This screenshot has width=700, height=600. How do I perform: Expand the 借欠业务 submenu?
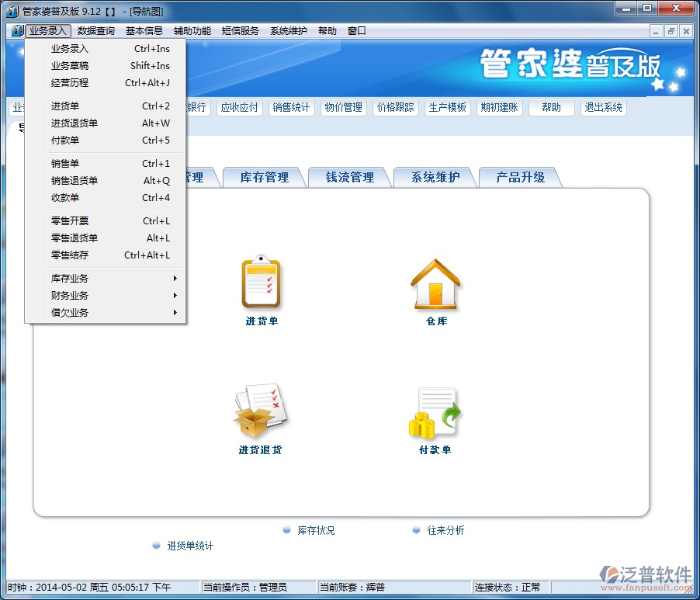click(110, 313)
